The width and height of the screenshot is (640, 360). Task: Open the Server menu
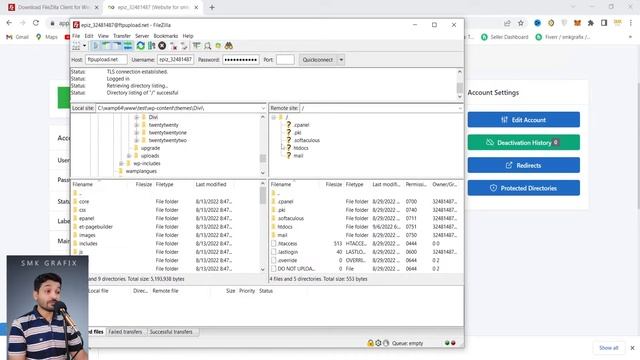click(142, 36)
